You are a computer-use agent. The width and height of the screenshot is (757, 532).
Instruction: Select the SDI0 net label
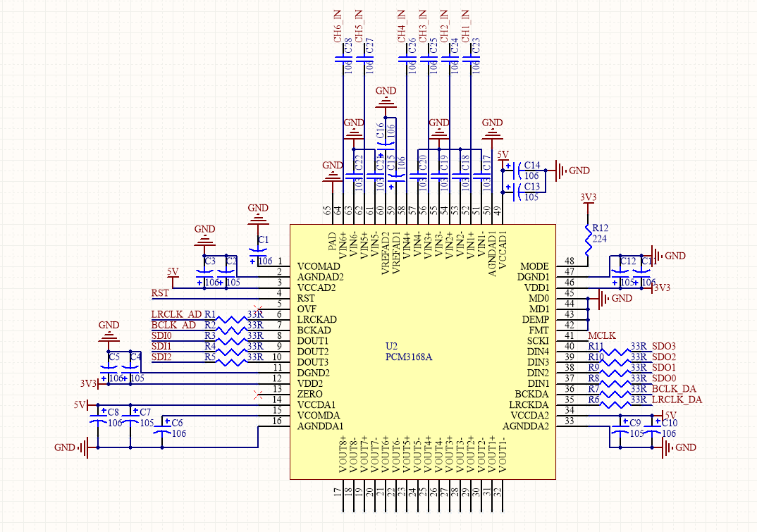[x=161, y=335]
